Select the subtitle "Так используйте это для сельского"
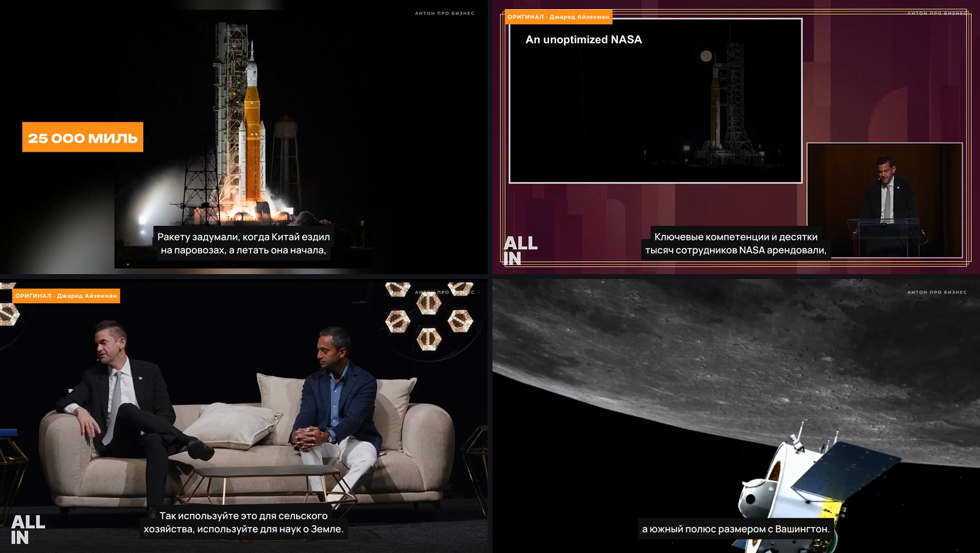This screenshot has height=553, width=980. [244, 516]
